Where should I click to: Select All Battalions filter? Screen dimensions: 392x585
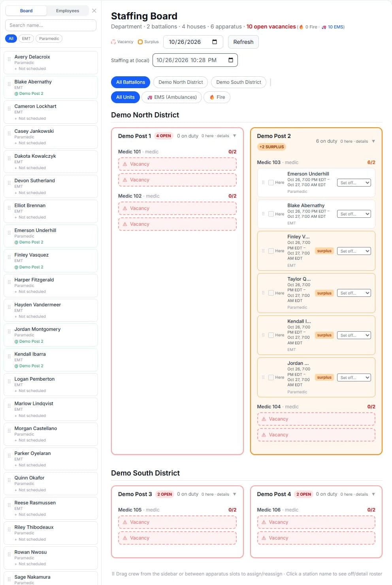click(x=130, y=82)
